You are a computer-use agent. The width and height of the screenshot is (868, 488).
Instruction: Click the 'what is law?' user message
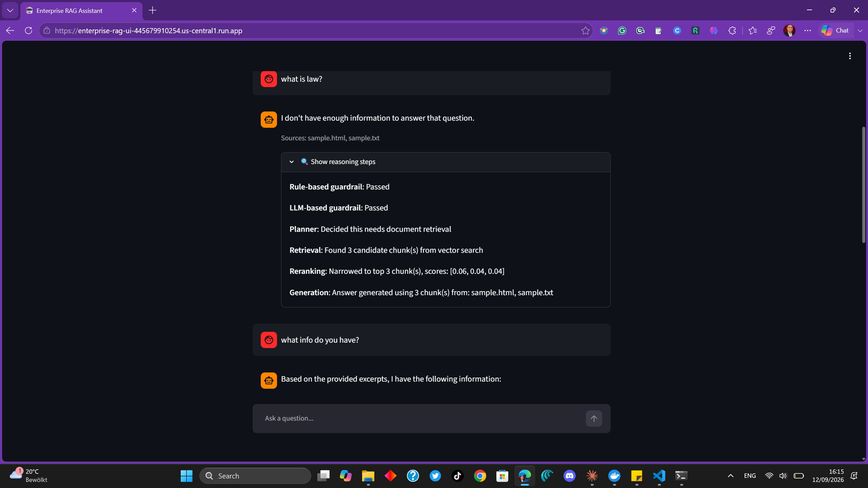click(302, 79)
